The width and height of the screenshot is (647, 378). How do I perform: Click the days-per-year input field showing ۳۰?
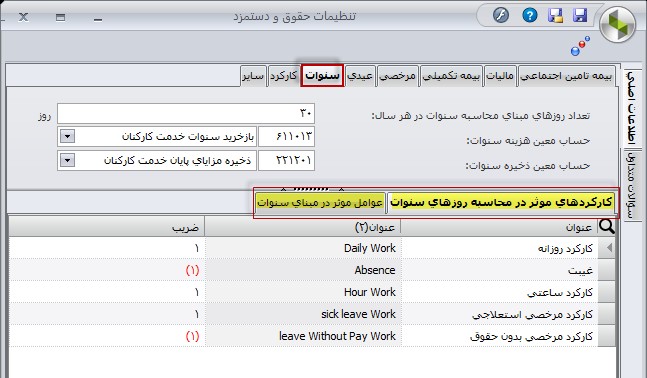pyautogui.click(x=186, y=113)
